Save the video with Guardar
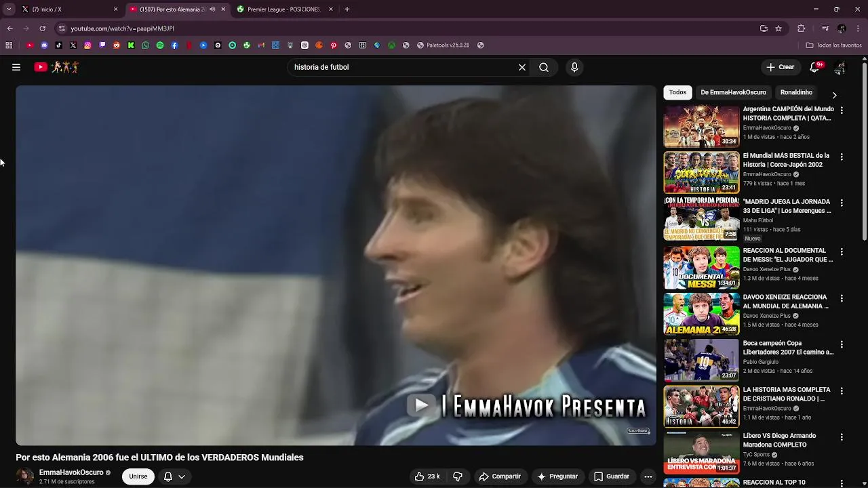 [612, 476]
